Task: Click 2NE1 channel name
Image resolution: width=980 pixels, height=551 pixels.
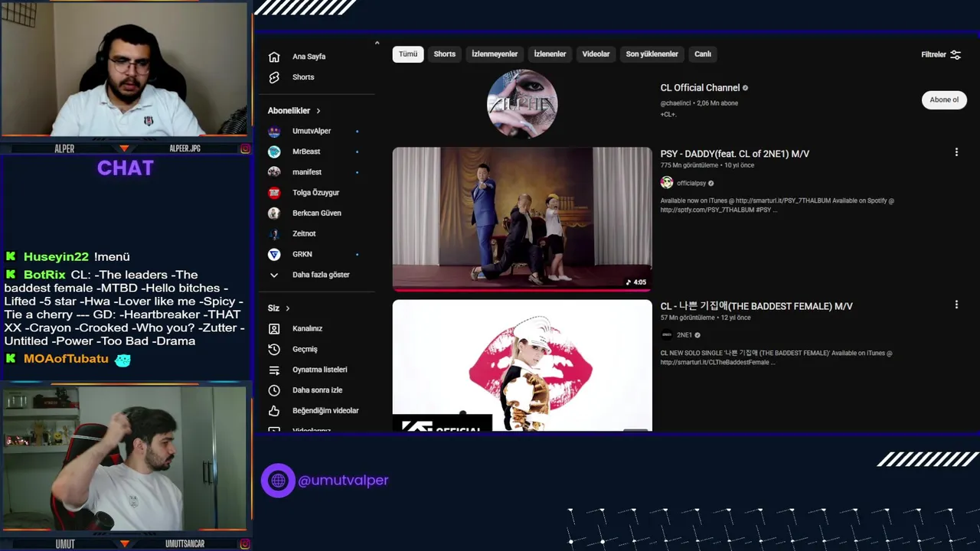Action: [684, 335]
